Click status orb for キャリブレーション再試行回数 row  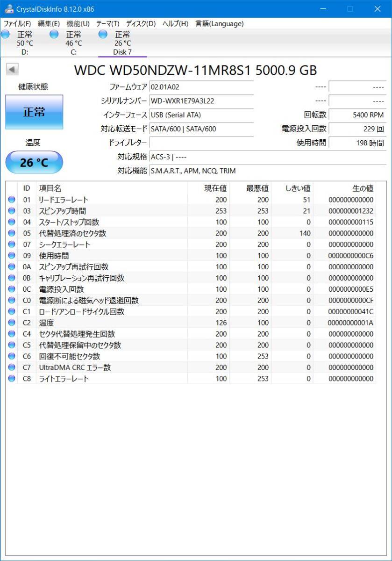tap(12, 278)
